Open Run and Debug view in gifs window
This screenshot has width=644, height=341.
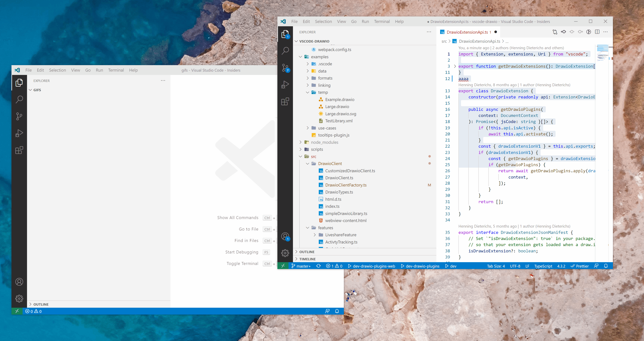19,133
